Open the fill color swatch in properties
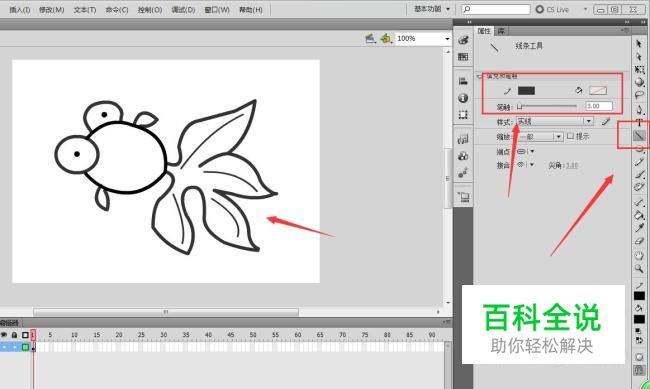Screen dimensions: 650x389 click(x=598, y=90)
